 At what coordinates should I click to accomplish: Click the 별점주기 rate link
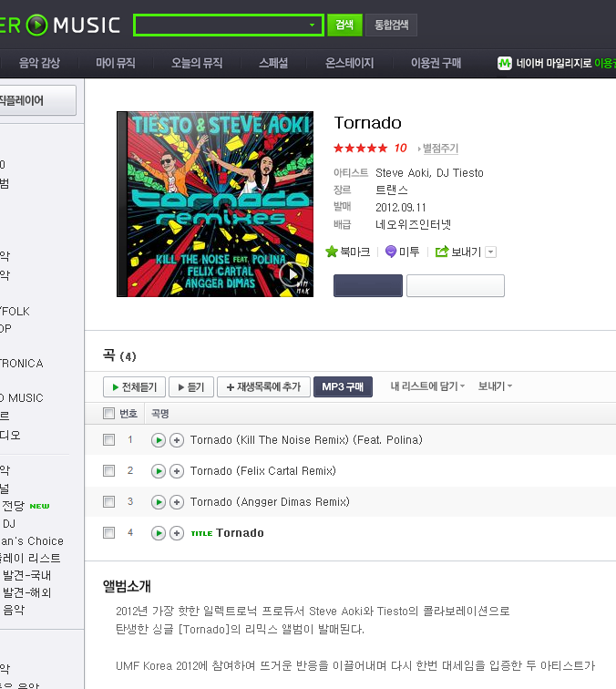tap(440, 149)
